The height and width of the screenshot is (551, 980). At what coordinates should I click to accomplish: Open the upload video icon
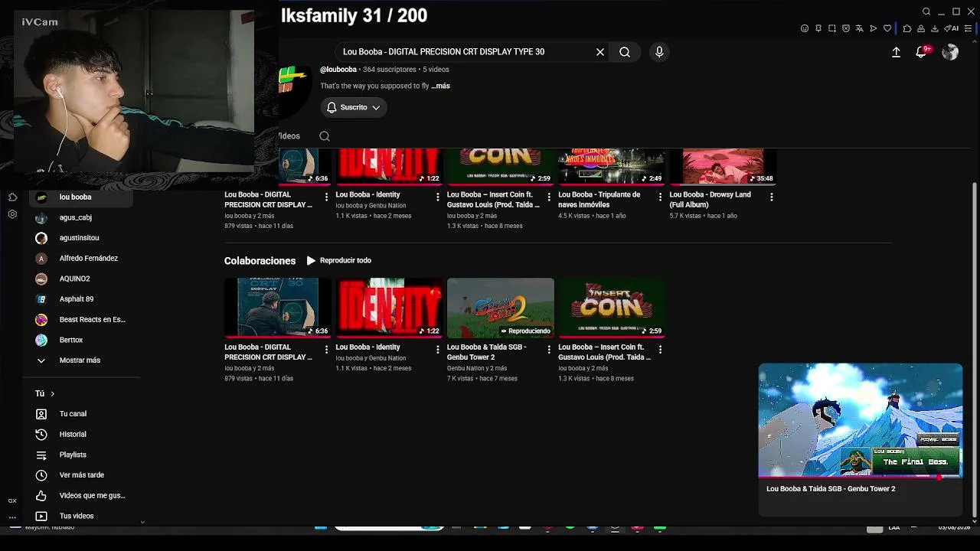click(896, 52)
